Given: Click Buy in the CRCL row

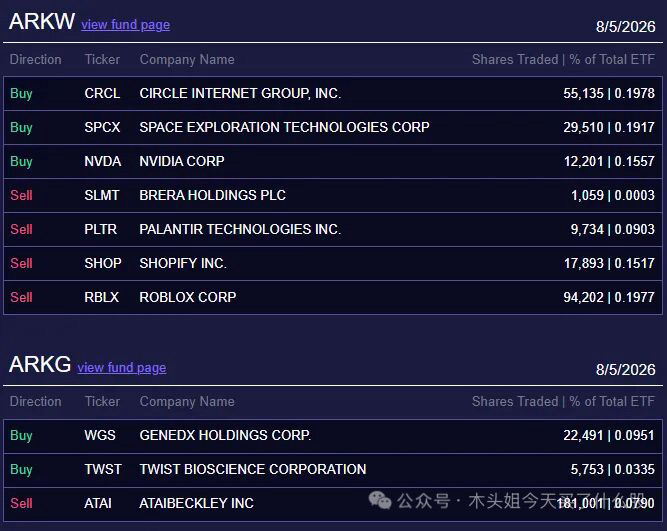Looking at the screenshot, I should tap(21, 94).
